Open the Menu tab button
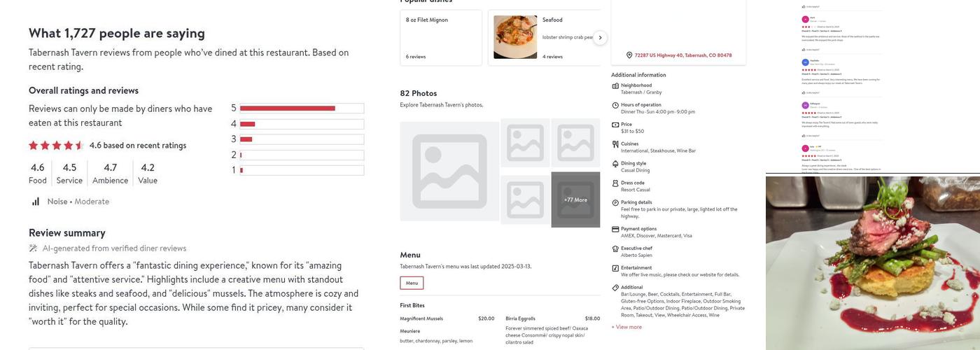Viewport: 980px width, 350px height. (412, 283)
